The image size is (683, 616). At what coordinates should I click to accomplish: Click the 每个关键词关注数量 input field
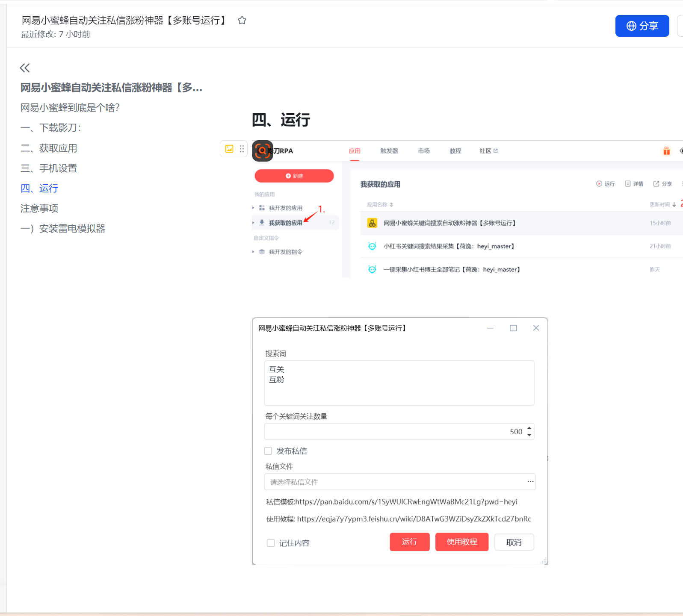click(399, 432)
